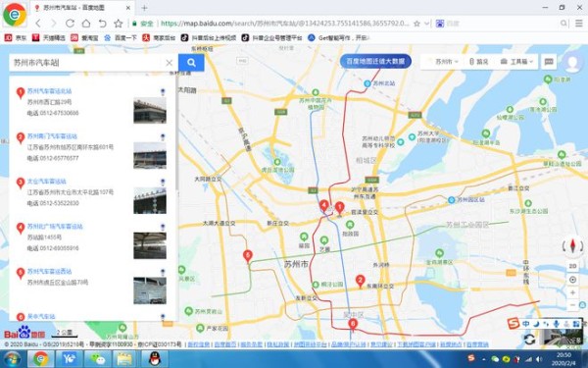The height and width of the screenshot is (368, 588).
Task: Open QQ penguin from the taskbar
Action: (155, 359)
